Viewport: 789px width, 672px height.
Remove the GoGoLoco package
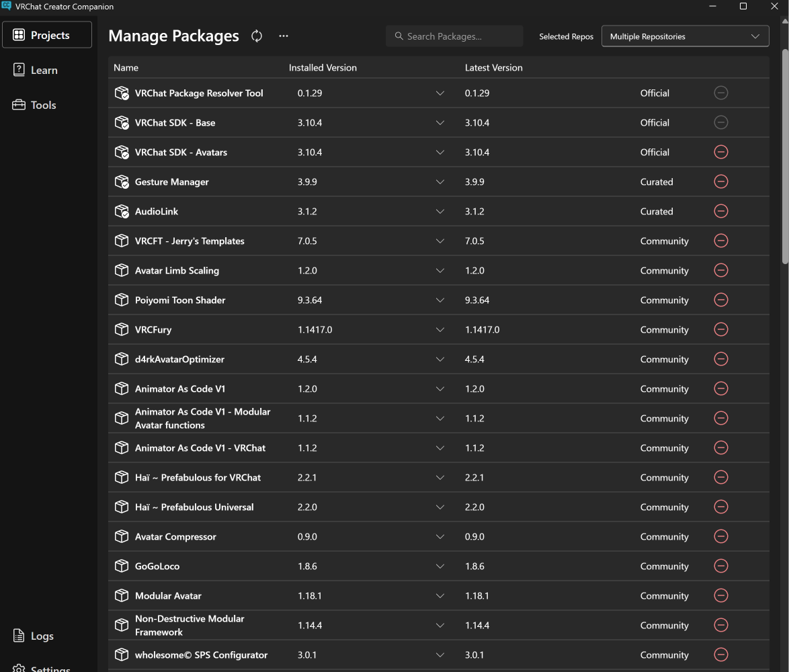coord(721,566)
